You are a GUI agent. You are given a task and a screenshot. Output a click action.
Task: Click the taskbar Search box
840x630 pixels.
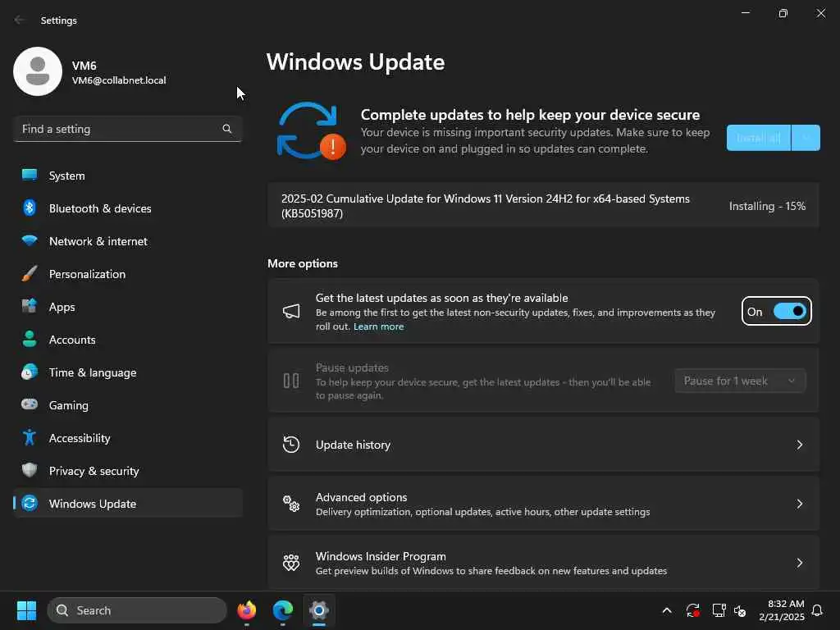[137, 610]
